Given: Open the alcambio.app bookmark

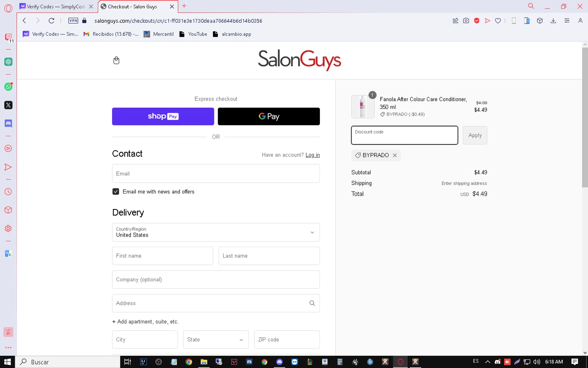Looking at the screenshot, I should coord(232,34).
